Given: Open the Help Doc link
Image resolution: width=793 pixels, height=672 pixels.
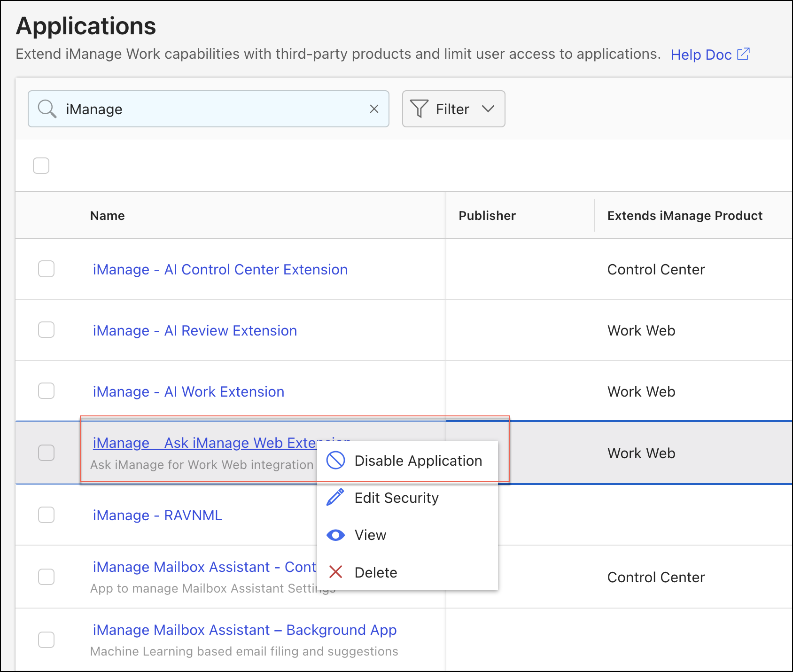Looking at the screenshot, I should tap(700, 55).
